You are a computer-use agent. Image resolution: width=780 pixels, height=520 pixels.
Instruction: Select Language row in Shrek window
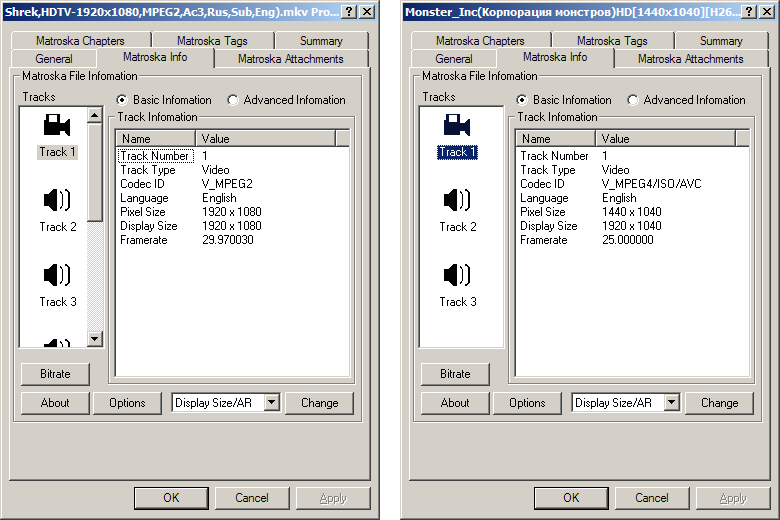(232, 198)
